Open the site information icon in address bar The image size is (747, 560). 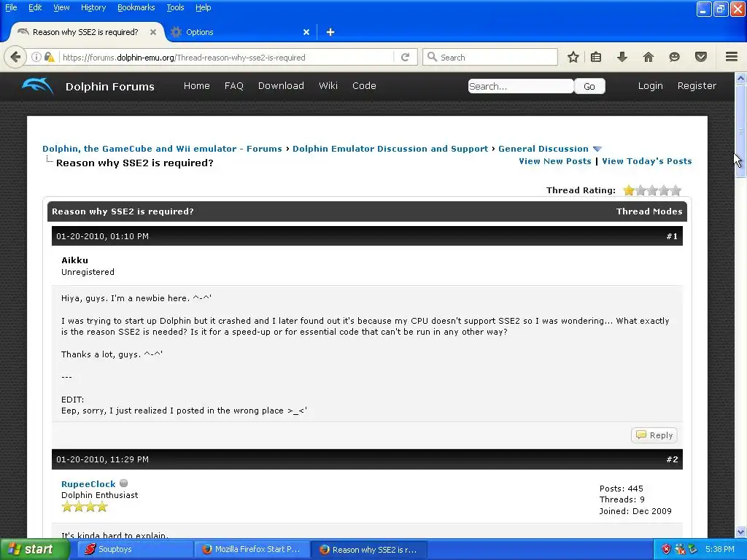pyautogui.click(x=36, y=57)
